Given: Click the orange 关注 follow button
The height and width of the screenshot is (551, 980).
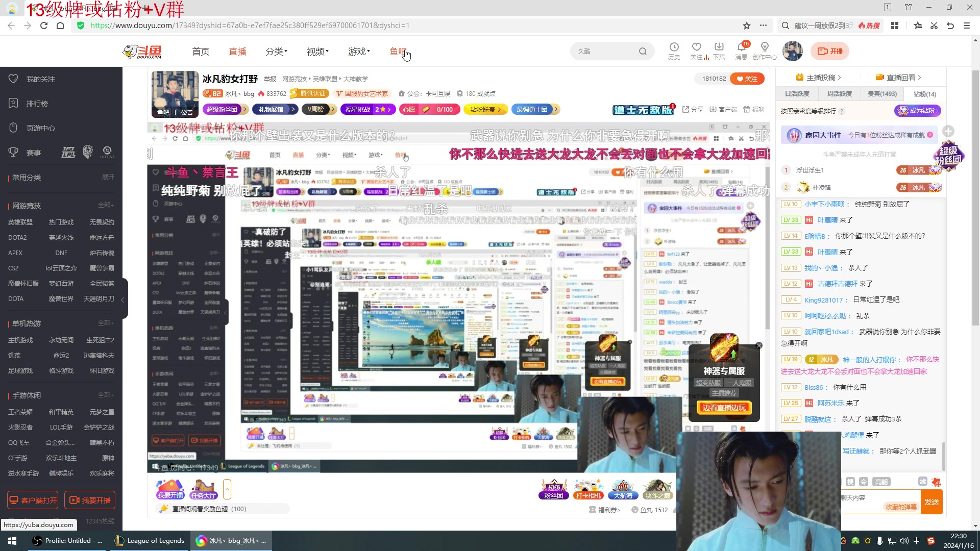Looking at the screenshot, I should point(747,79).
